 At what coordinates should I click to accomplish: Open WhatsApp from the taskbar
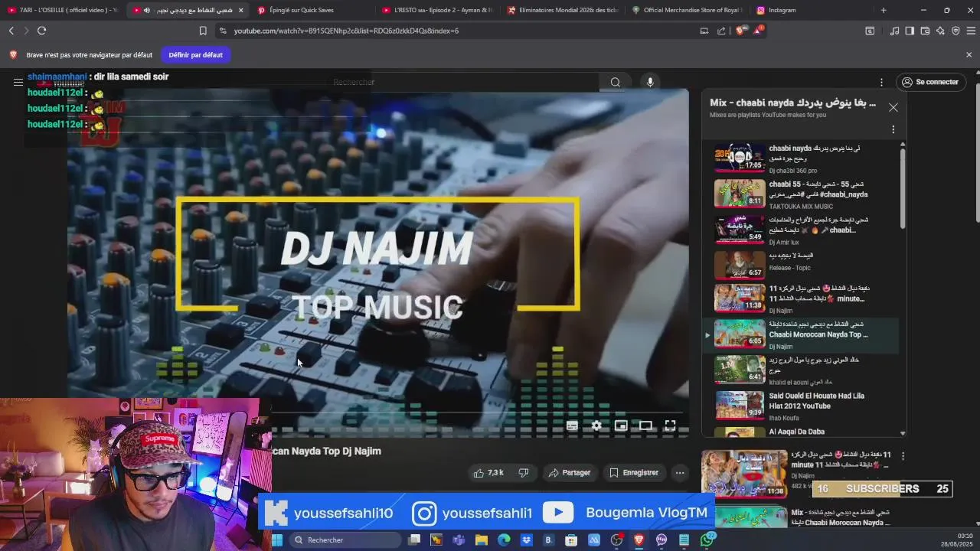click(707, 540)
